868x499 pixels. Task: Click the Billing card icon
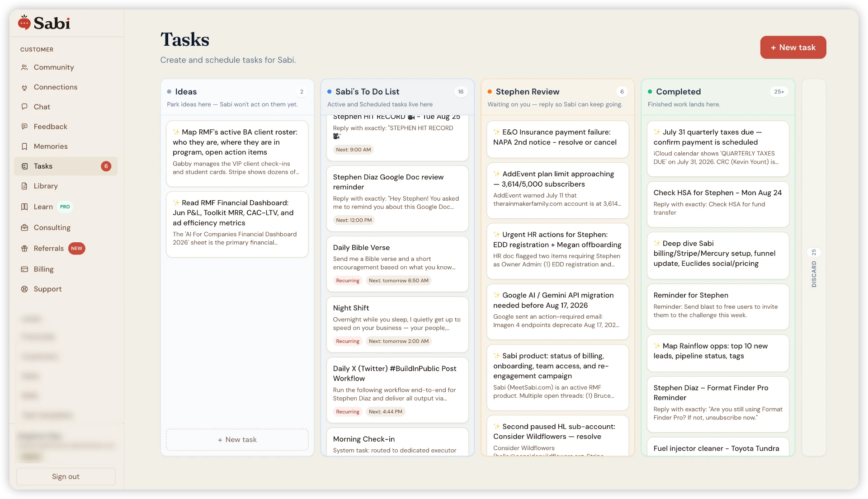(24, 269)
